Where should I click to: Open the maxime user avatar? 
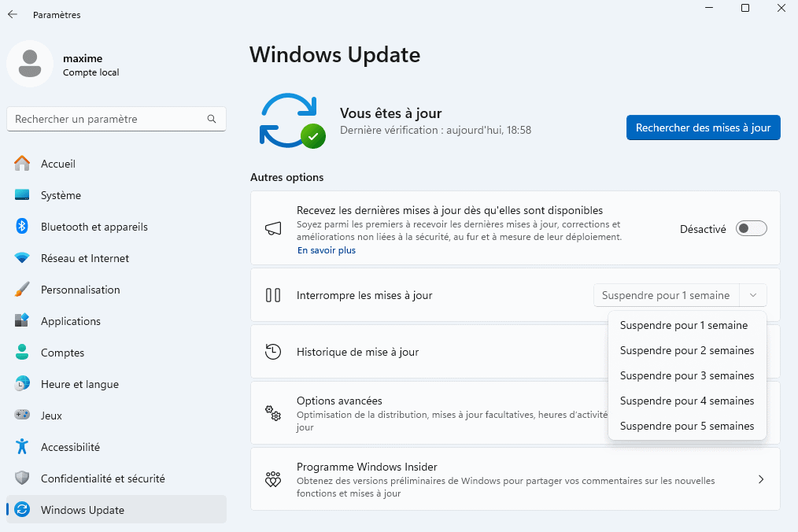tap(30, 65)
